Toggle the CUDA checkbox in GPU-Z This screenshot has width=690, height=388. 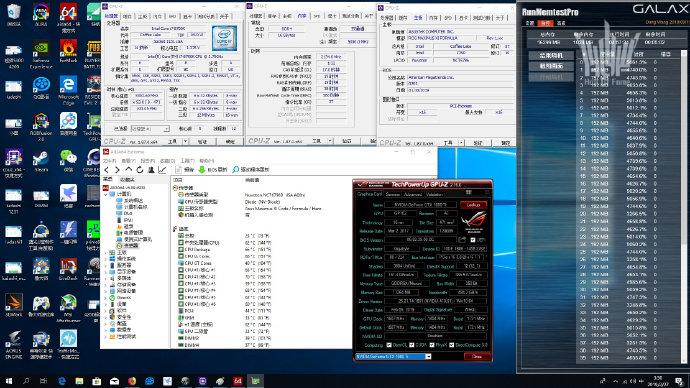412,345
